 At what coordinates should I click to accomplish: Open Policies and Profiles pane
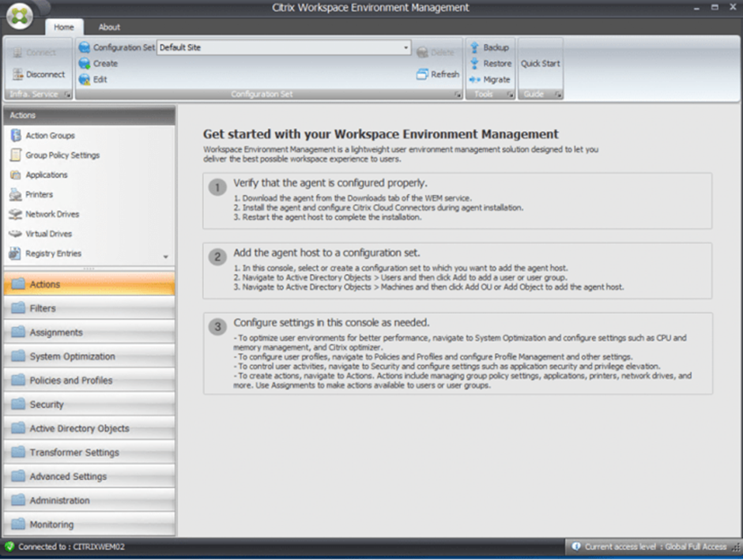tap(89, 380)
